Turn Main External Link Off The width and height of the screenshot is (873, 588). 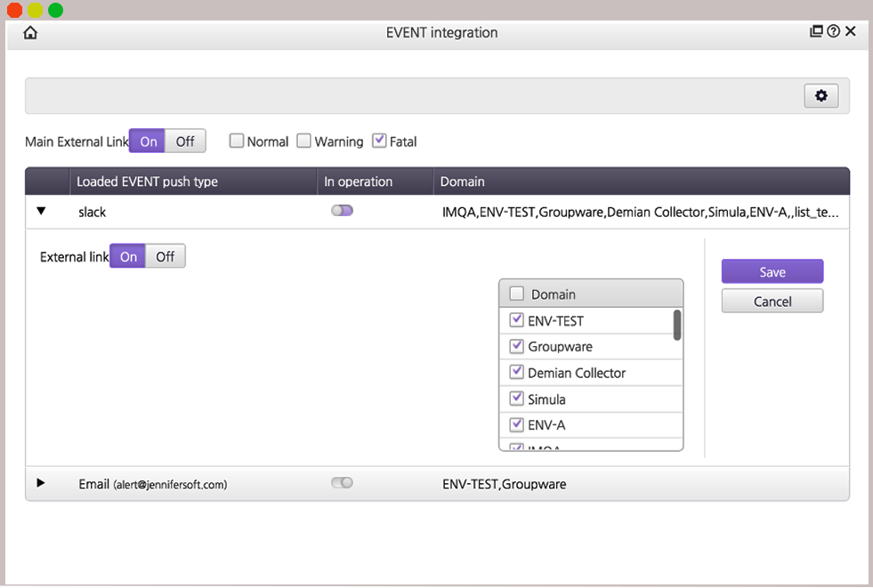[x=185, y=141]
